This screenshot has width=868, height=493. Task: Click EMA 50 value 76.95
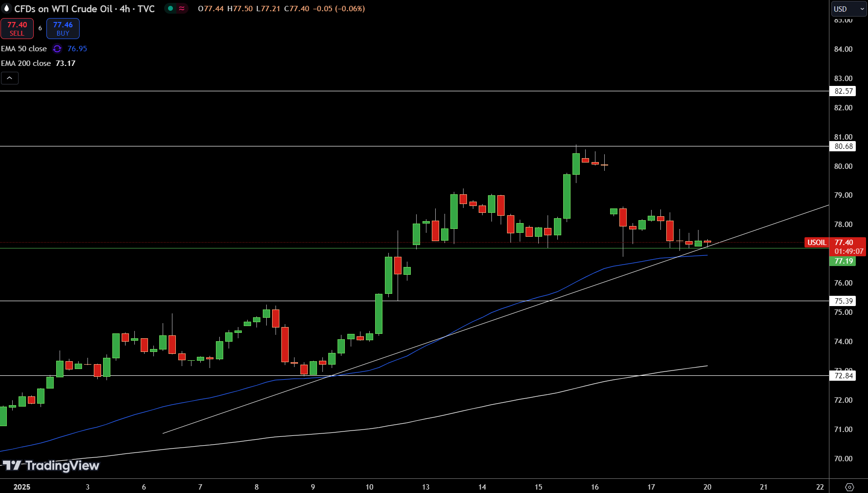coord(77,49)
